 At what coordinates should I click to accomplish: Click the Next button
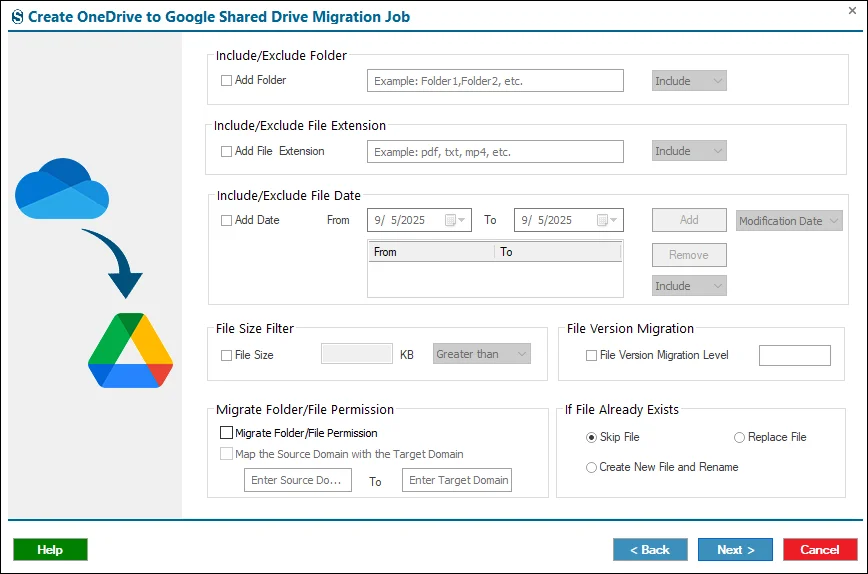[735, 550]
